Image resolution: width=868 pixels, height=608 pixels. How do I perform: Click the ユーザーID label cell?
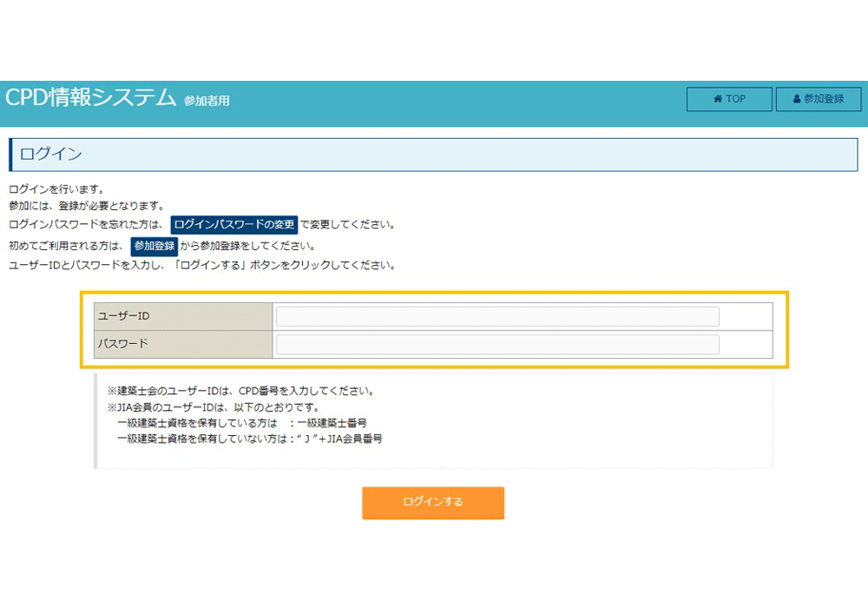182,316
